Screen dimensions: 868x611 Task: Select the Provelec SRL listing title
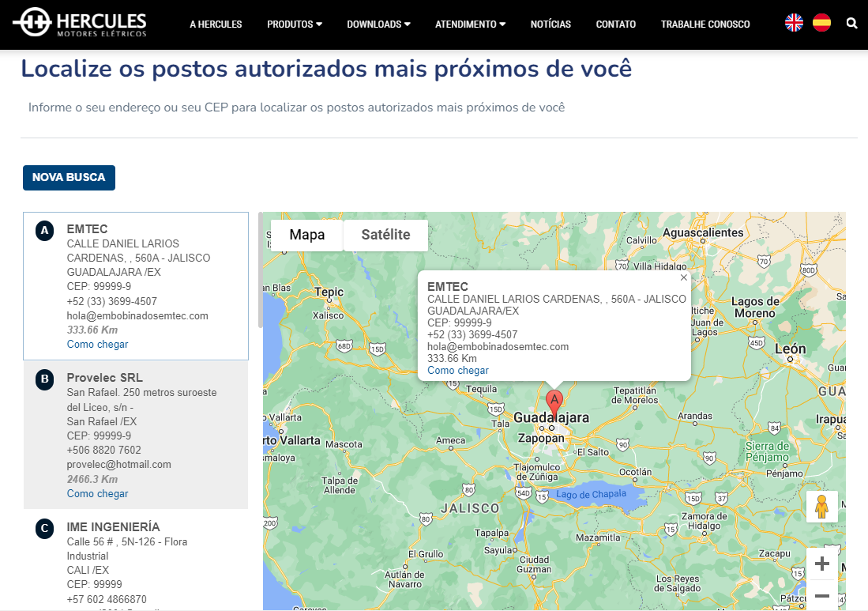[x=104, y=378]
